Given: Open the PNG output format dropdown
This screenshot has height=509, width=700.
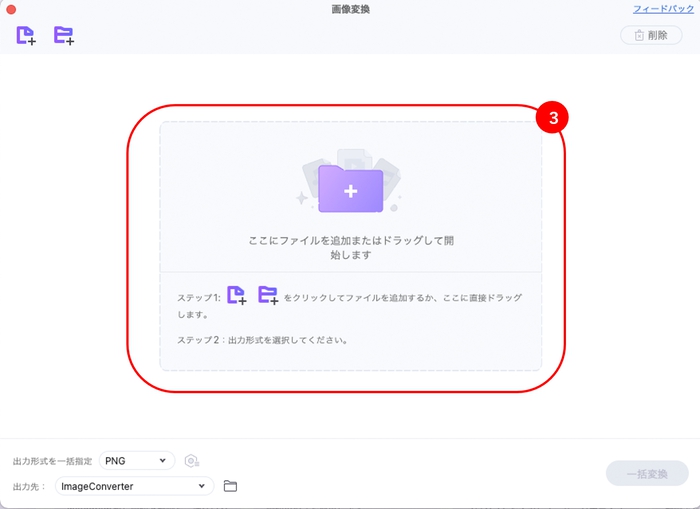Looking at the screenshot, I should click(137, 460).
